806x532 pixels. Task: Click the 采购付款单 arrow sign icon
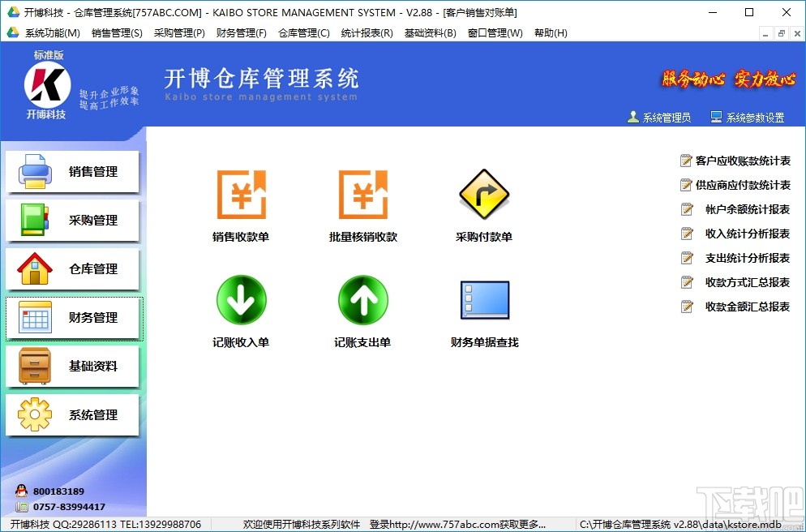484,195
